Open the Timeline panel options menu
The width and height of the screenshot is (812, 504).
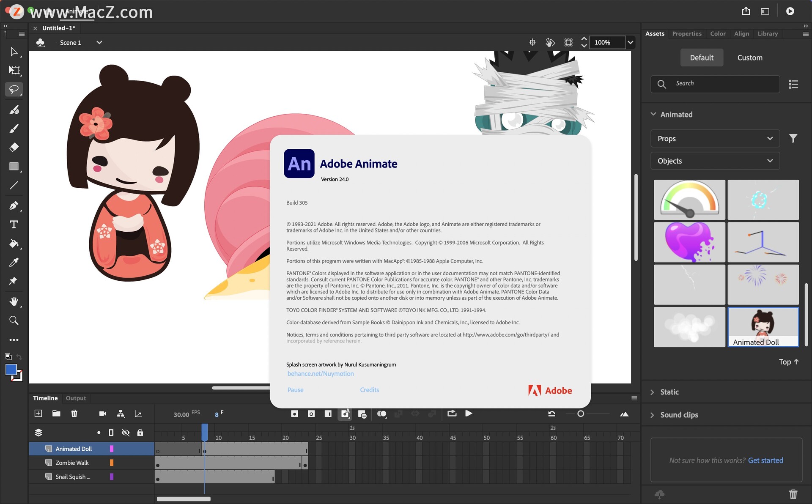(634, 398)
